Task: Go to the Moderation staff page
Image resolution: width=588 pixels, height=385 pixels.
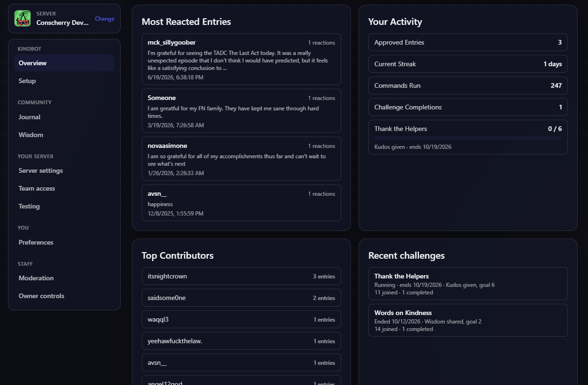Action: pos(64,278)
